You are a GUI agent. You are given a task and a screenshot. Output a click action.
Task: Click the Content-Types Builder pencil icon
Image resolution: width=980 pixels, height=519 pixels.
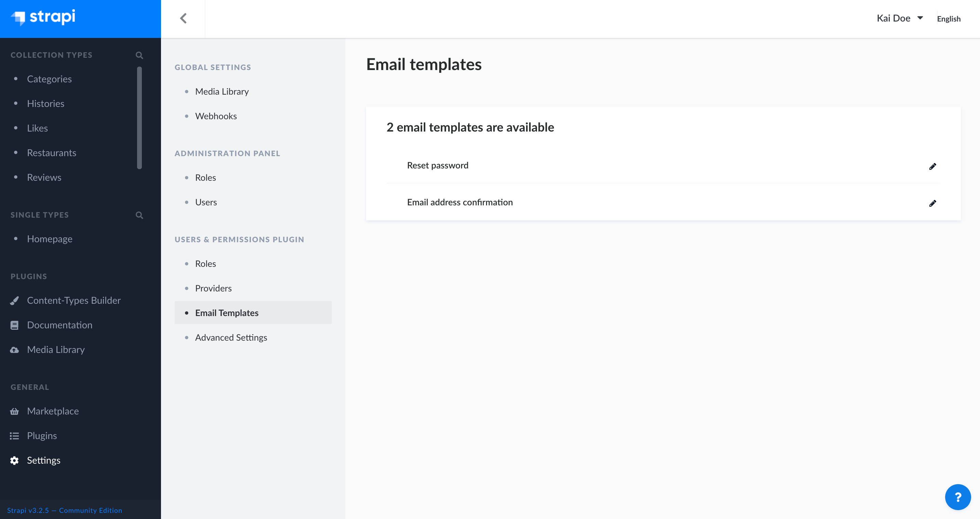pyautogui.click(x=14, y=299)
